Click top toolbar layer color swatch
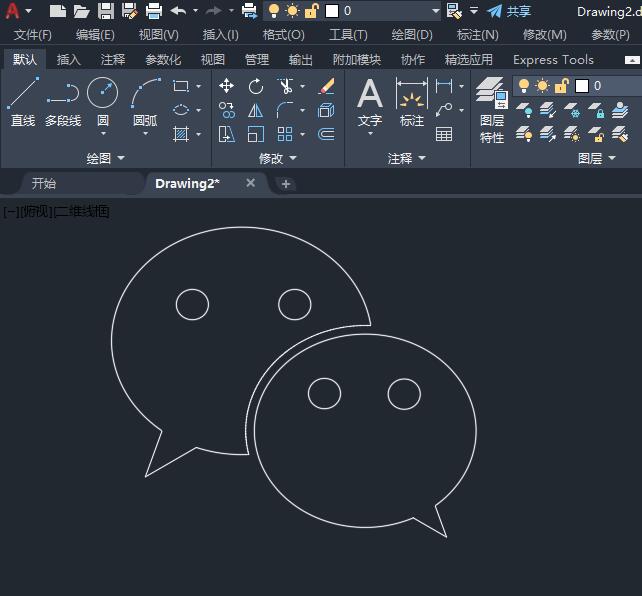 [332, 11]
